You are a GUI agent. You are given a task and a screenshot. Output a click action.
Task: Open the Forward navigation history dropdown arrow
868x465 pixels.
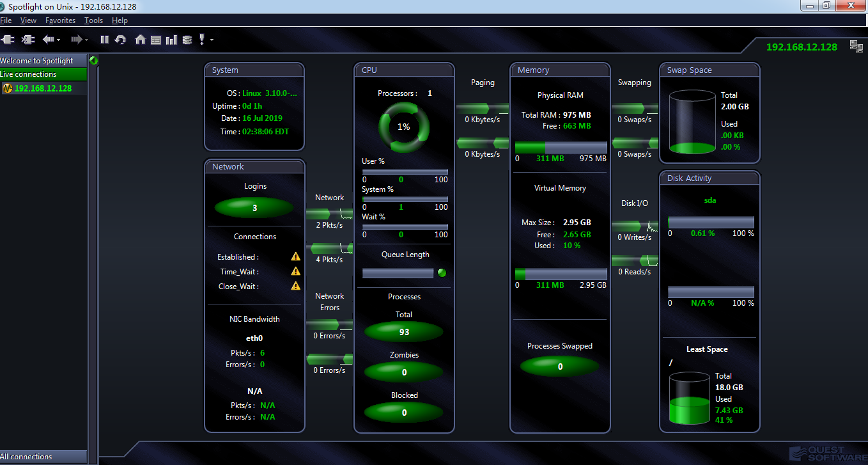point(87,40)
